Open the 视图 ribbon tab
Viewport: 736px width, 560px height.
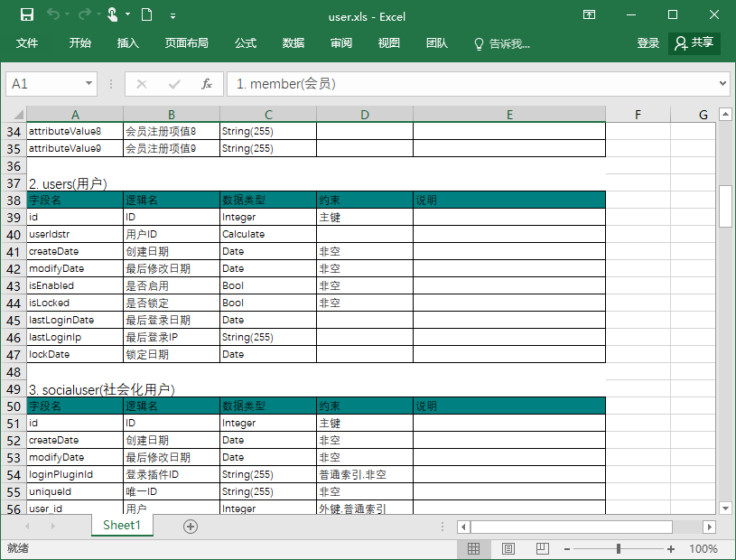[x=389, y=43]
